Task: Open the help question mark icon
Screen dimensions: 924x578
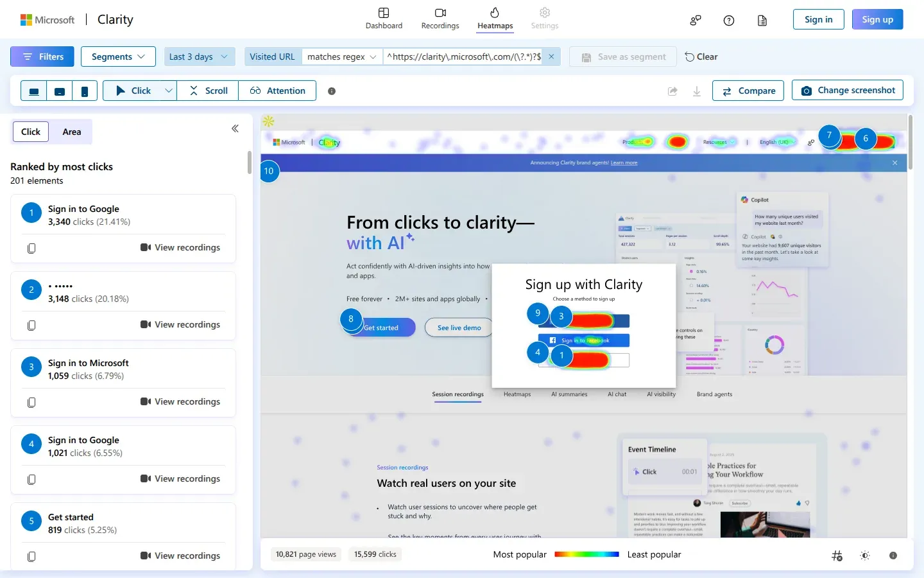Action: click(x=729, y=20)
